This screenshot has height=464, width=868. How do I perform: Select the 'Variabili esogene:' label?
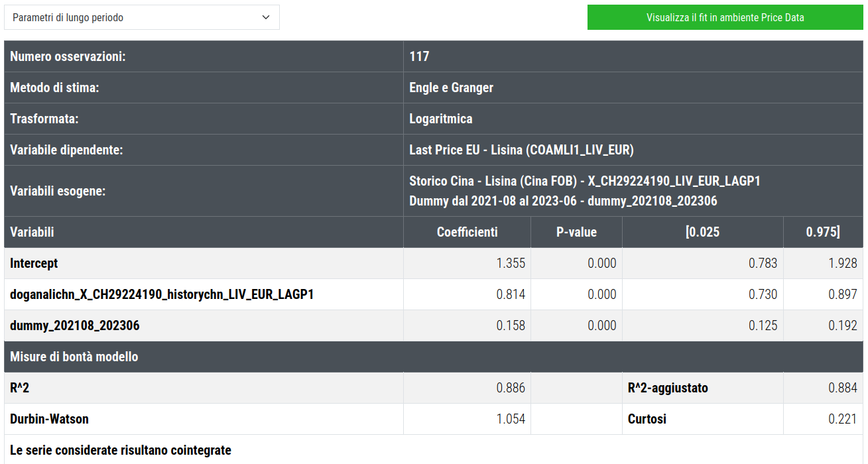58,191
